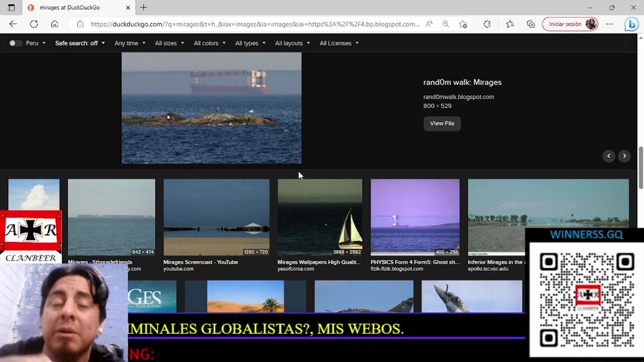Image resolution: width=644 pixels, height=362 pixels.
Task: Show the previous image in detail view
Action: pyautogui.click(x=609, y=156)
